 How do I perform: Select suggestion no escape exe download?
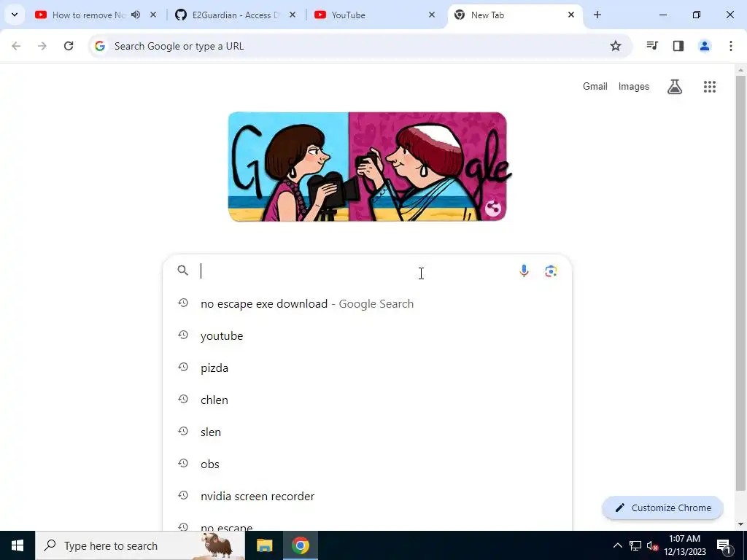pyautogui.click(x=367, y=304)
